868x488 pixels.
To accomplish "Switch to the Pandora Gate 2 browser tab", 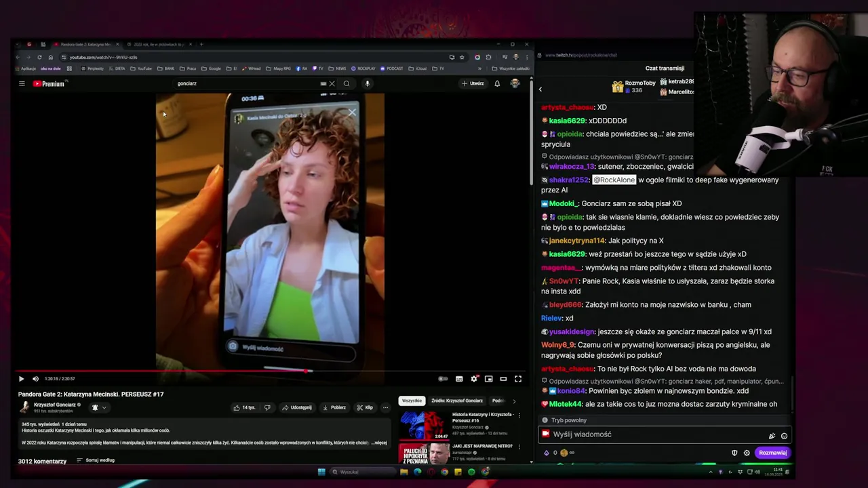I will click(85, 44).
